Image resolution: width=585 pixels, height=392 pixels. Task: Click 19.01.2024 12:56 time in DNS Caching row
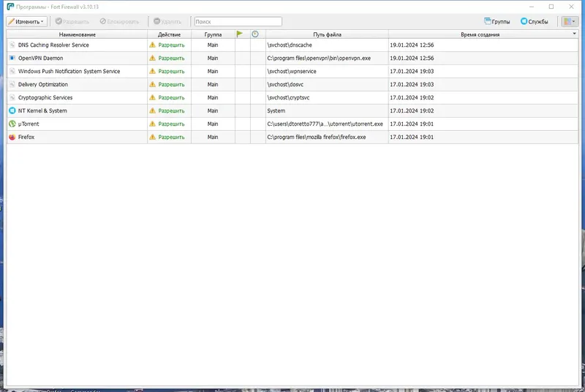[412, 45]
